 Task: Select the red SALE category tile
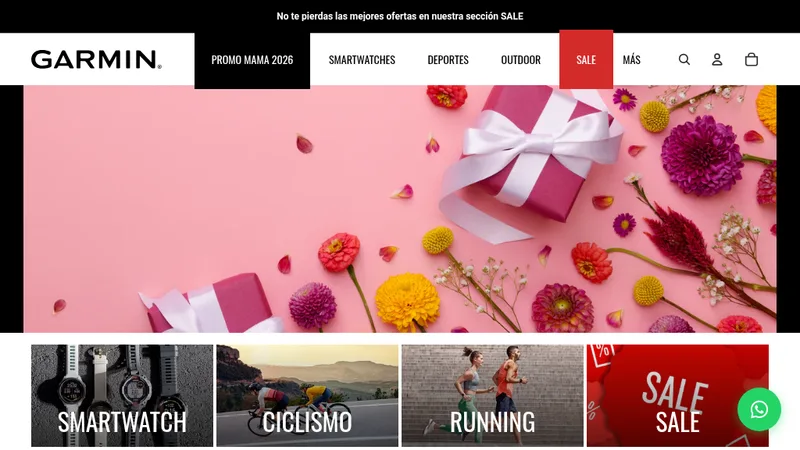point(678,396)
